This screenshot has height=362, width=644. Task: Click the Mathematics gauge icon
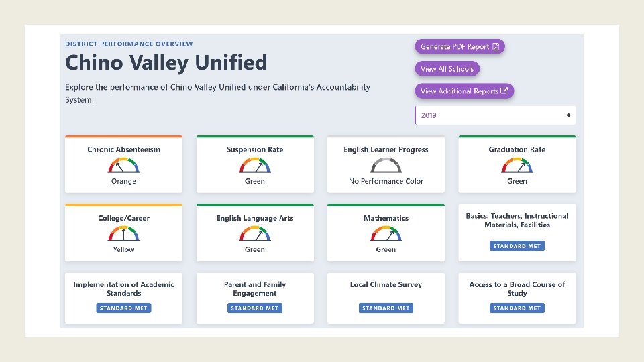coord(386,233)
